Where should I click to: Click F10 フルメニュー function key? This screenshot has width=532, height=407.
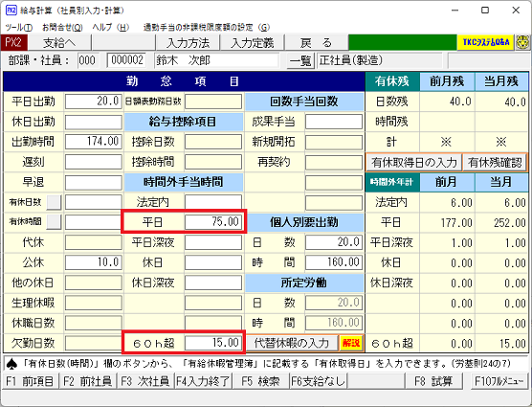coord(499,381)
